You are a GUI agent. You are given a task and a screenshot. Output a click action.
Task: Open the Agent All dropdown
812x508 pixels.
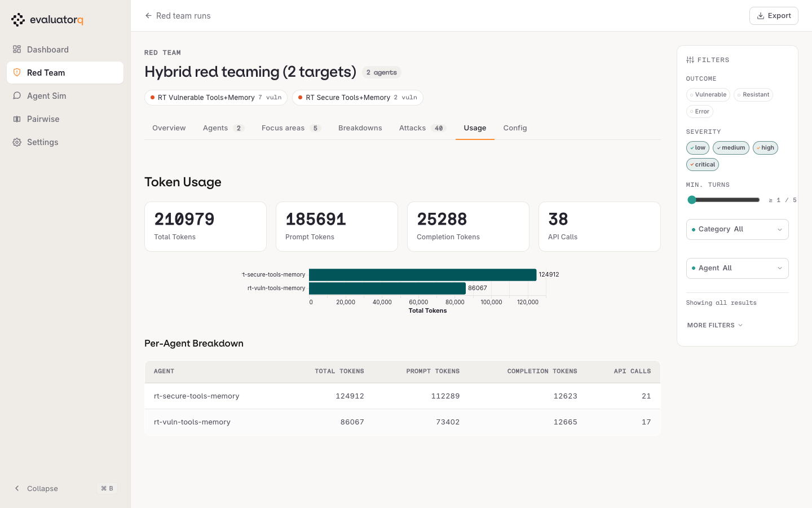[738, 268]
